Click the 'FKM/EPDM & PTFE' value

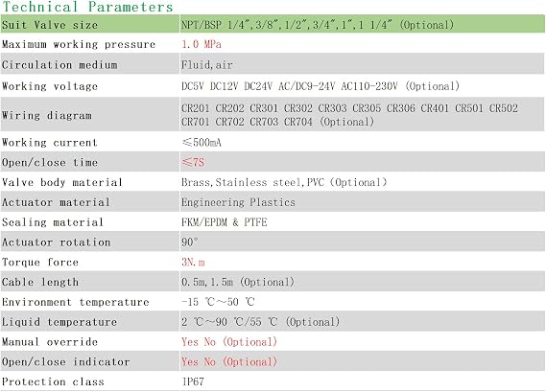pos(225,222)
